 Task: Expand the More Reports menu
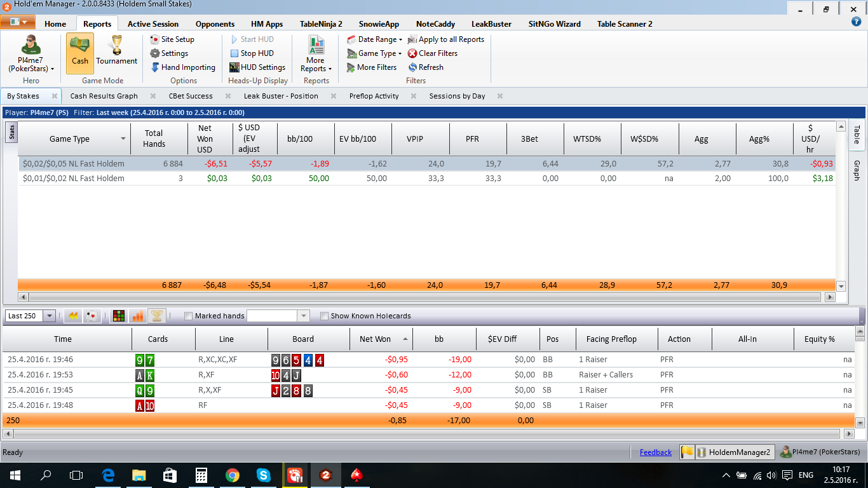(316, 53)
